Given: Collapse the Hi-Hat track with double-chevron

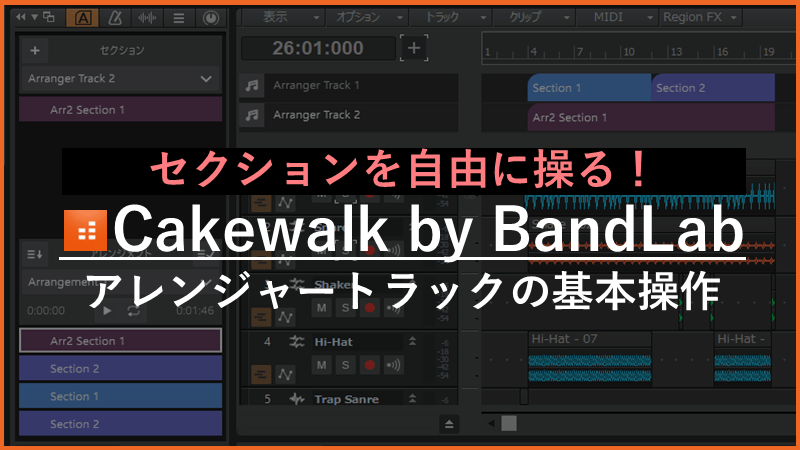Looking at the screenshot, I should (x=412, y=341).
